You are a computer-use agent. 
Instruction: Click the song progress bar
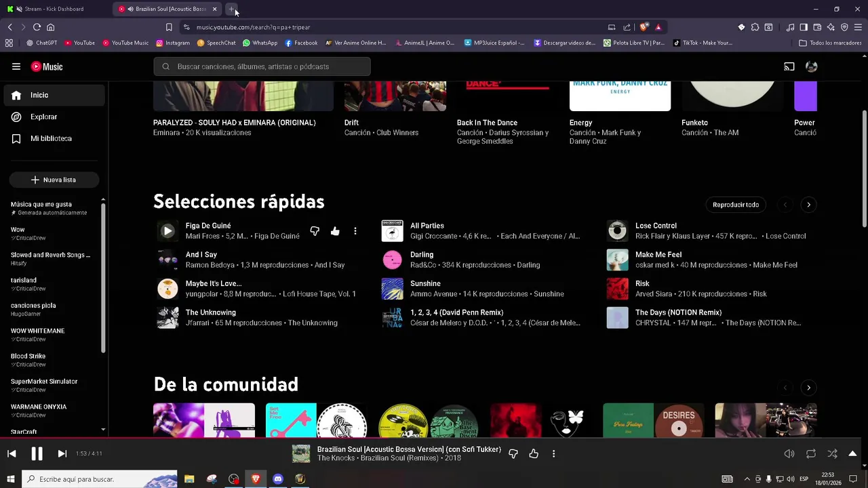click(434, 438)
